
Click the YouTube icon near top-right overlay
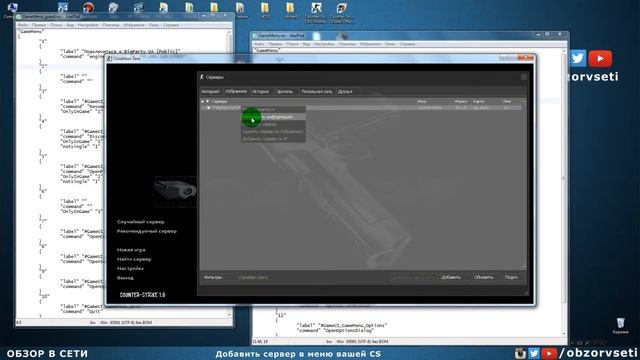click(x=600, y=59)
